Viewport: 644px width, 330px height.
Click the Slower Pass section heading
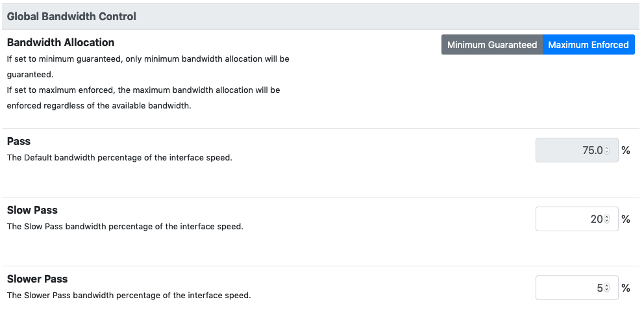click(x=38, y=279)
